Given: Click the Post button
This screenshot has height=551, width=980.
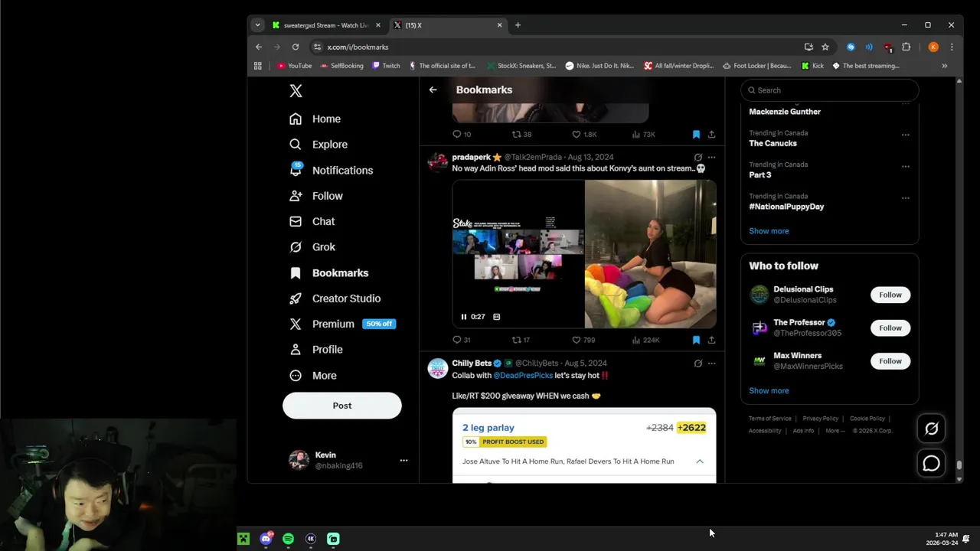Looking at the screenshot, I should pos(342,406).
